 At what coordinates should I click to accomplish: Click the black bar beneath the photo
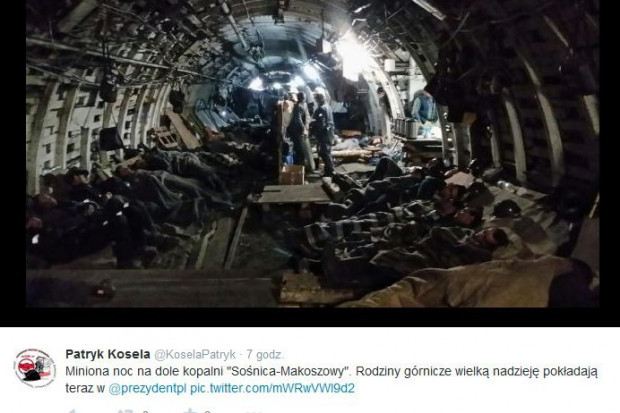click(310, 317)
